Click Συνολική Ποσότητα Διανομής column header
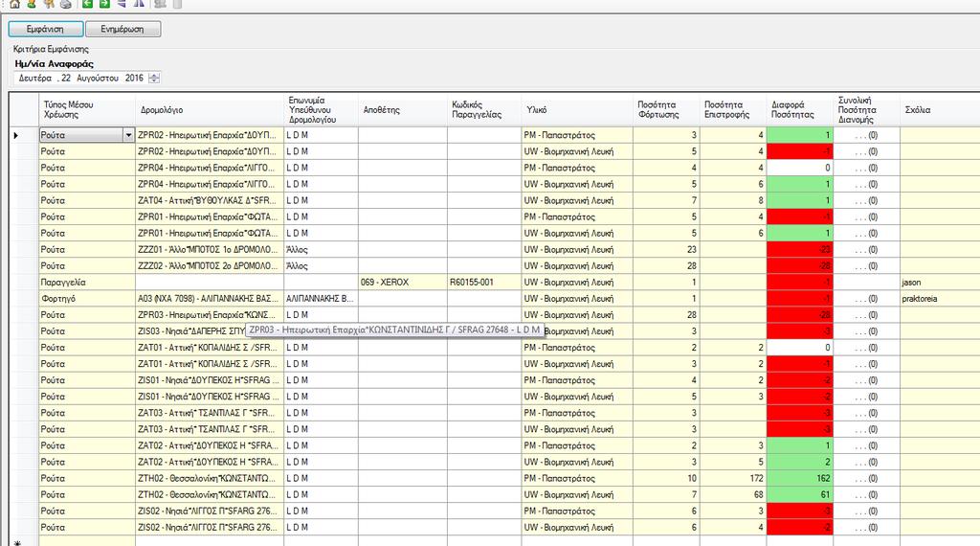 pyautogui.click(x=866, y=110)
